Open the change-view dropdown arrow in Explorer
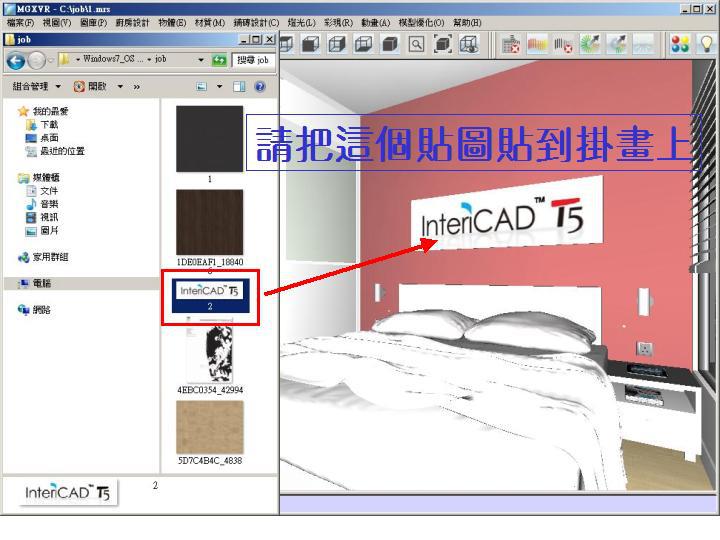Screen dimensions: 720x540 221,87
